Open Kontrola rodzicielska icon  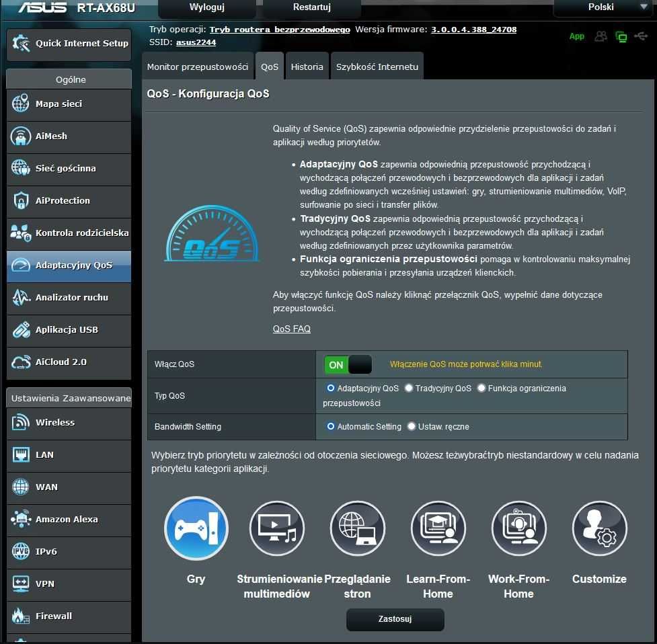pyautogui.click(x=21, y=233)
